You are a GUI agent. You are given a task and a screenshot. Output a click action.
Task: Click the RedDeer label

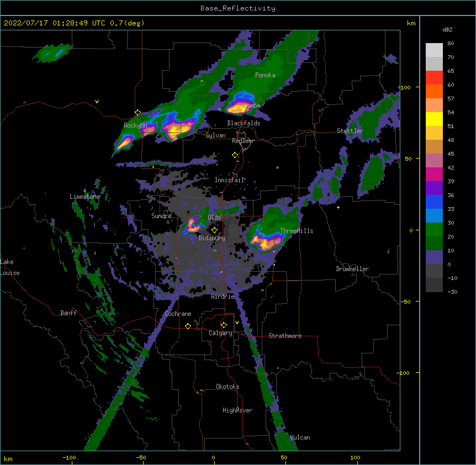click(x=243, y=141)
